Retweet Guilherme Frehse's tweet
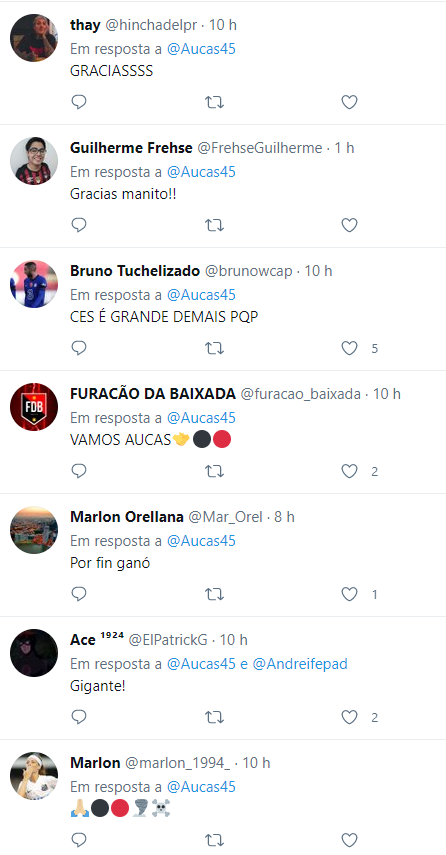Viewport: 446px width, 855px height. pyautogui.click(x=214, y=225)
